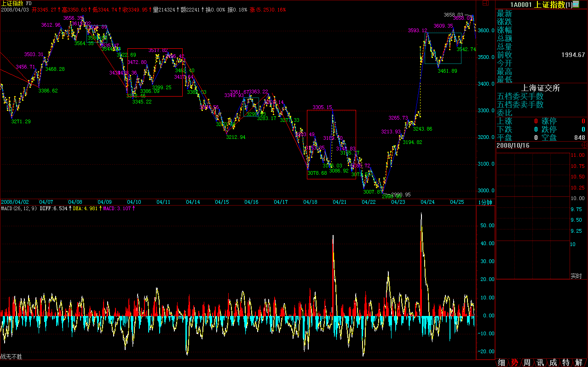The height and width of the screenshot is (367, 588).
Task: Click the crosshair circle icon next to 2008/10/16
Action: coord(584,145)
